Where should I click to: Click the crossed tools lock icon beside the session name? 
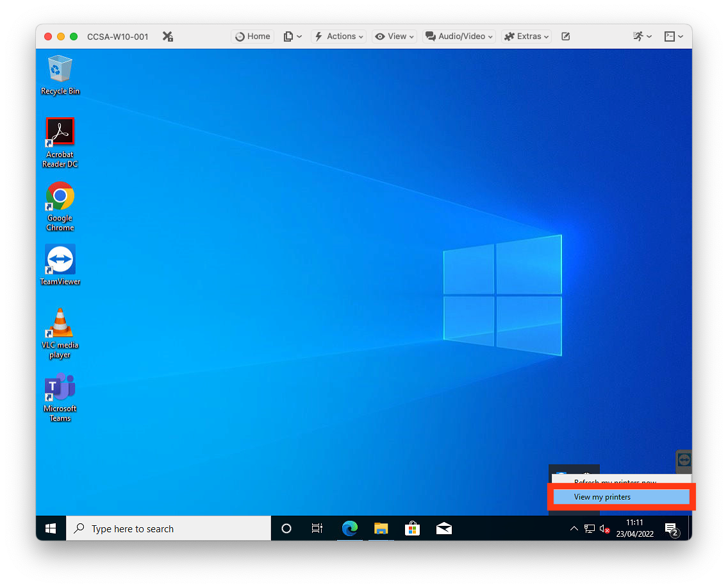(168, 37)
